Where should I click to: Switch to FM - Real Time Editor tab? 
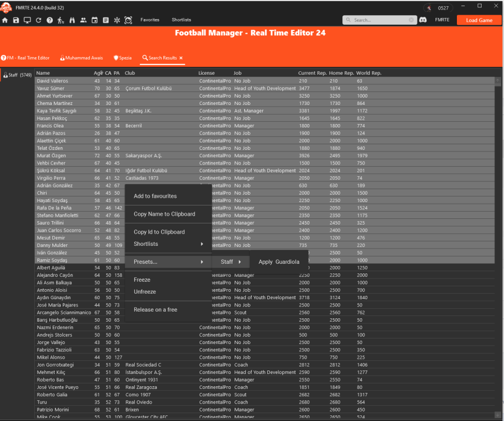[25, 58]
